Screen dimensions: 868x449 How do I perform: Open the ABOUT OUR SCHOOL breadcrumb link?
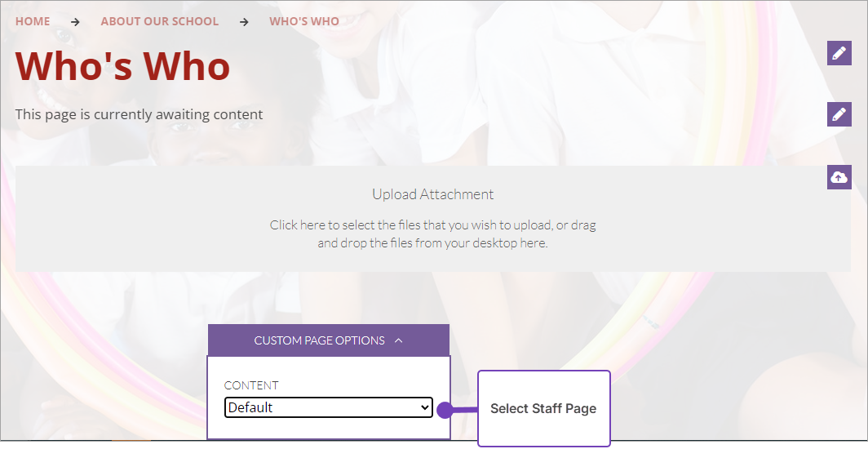pyautogui.click(x=160, y=21)
